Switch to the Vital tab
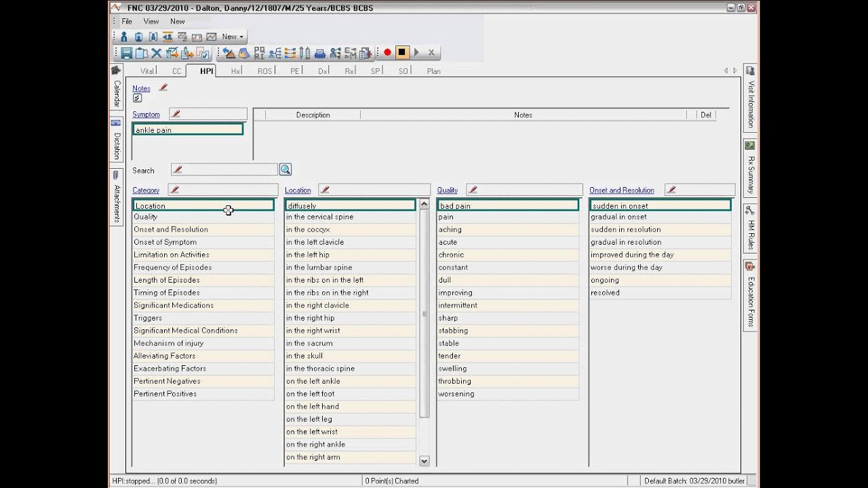Viewport: 868px width, 488px height. (147, 71)
